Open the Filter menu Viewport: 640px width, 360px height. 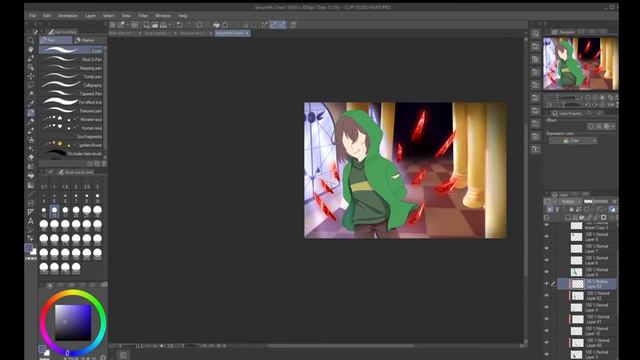(143, 16)
